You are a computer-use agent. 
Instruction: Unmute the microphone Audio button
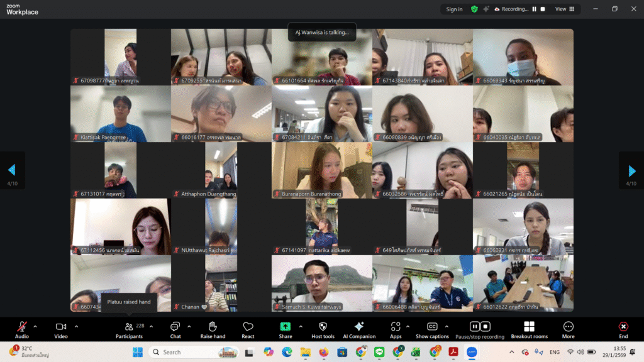[22, 327]
